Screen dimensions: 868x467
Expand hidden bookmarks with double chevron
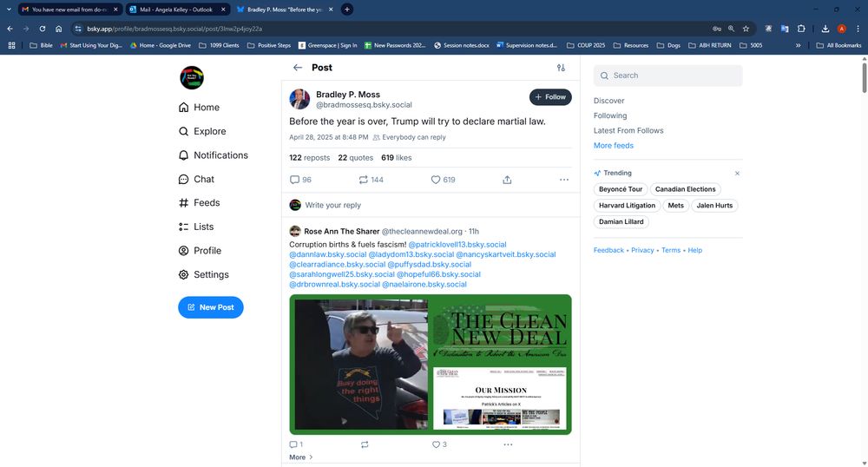click(x=799, y=45)
